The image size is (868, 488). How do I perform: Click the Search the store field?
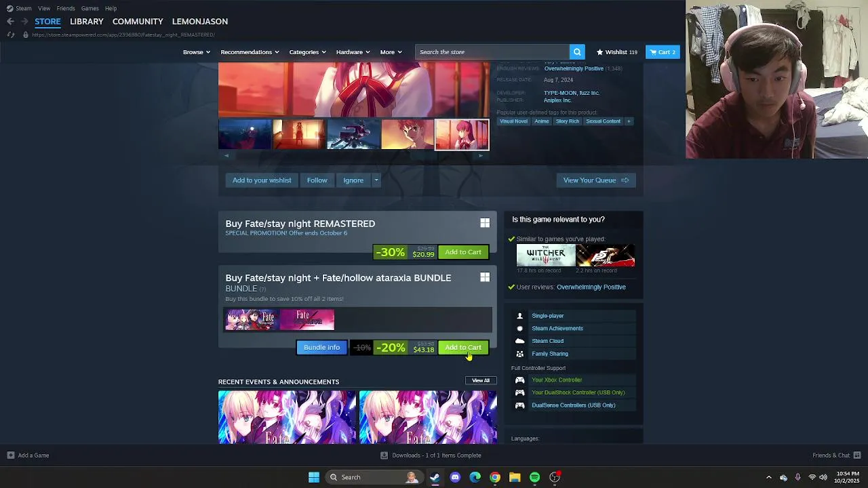(492, 52)
